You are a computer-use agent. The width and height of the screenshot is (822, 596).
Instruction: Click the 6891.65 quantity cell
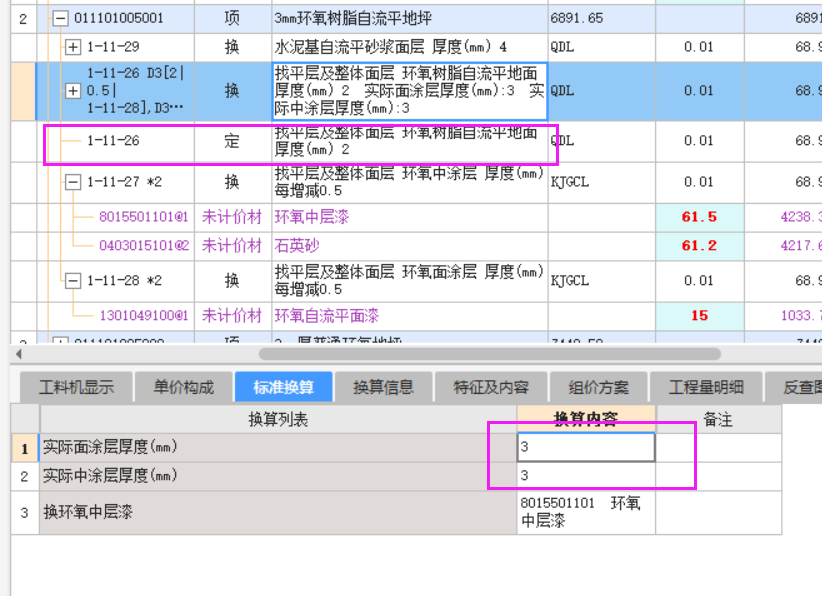click(x=602, y=19)
